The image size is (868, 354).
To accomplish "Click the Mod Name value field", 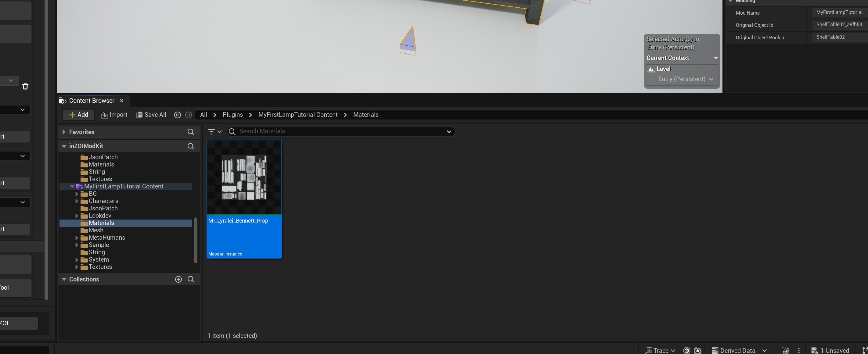I will tap(840, 13).
